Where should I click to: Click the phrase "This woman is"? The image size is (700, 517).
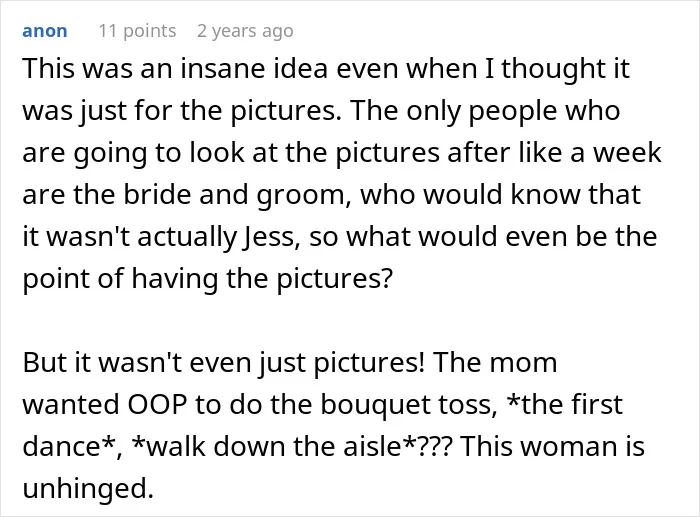point(552,446)
